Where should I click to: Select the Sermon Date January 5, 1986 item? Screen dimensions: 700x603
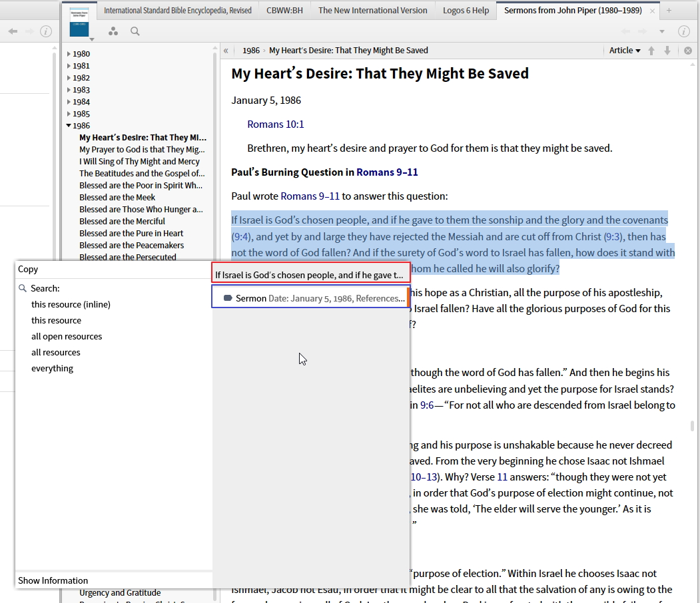[311, 296]
